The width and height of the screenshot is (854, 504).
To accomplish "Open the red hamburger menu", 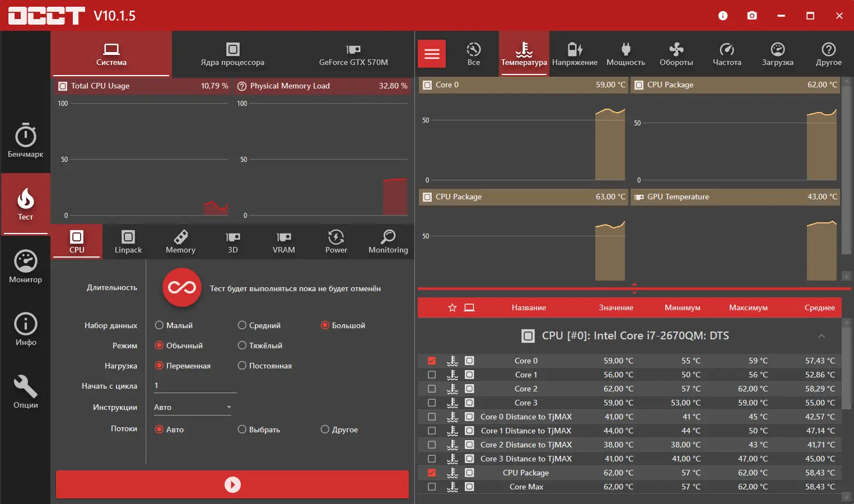I will click(x=432, y=54).
